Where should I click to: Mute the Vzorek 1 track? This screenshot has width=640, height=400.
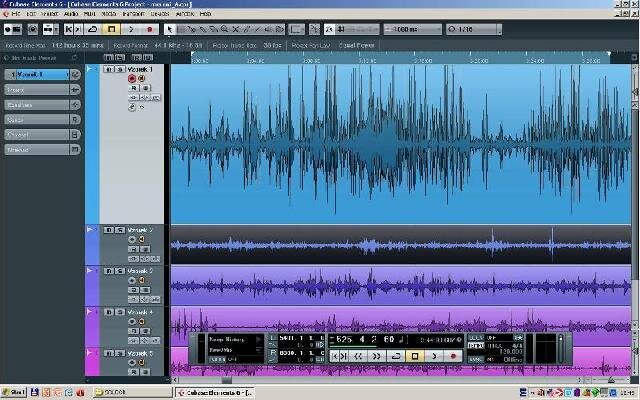(109, 69)
